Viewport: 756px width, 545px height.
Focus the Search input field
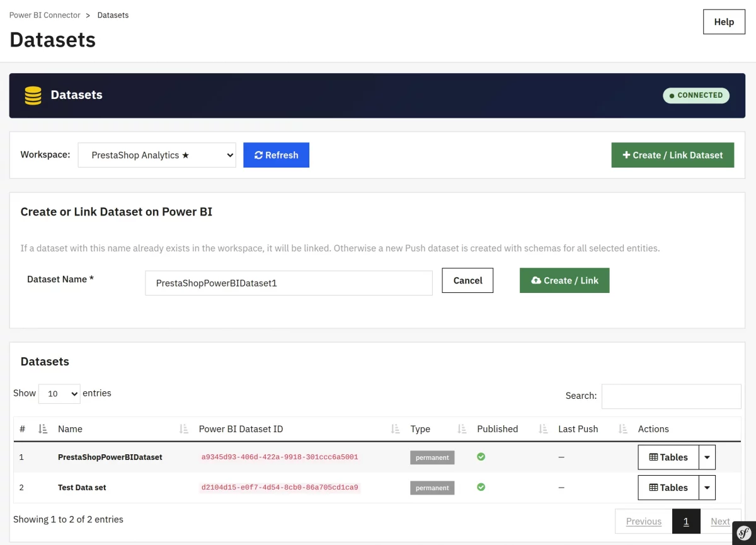671,396
